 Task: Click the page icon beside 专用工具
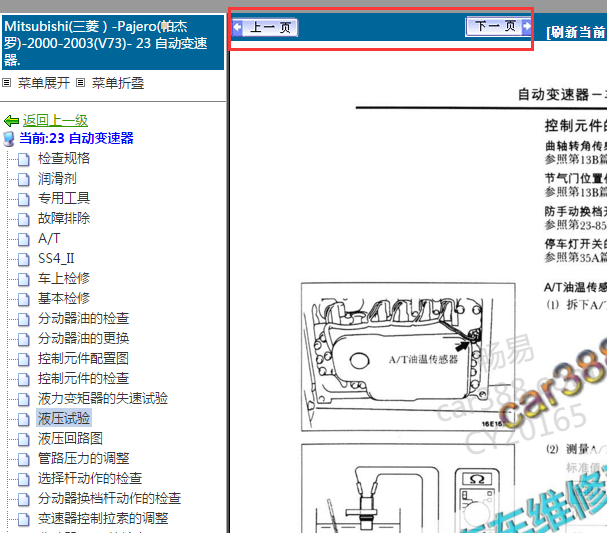click(x=24, y=199)
